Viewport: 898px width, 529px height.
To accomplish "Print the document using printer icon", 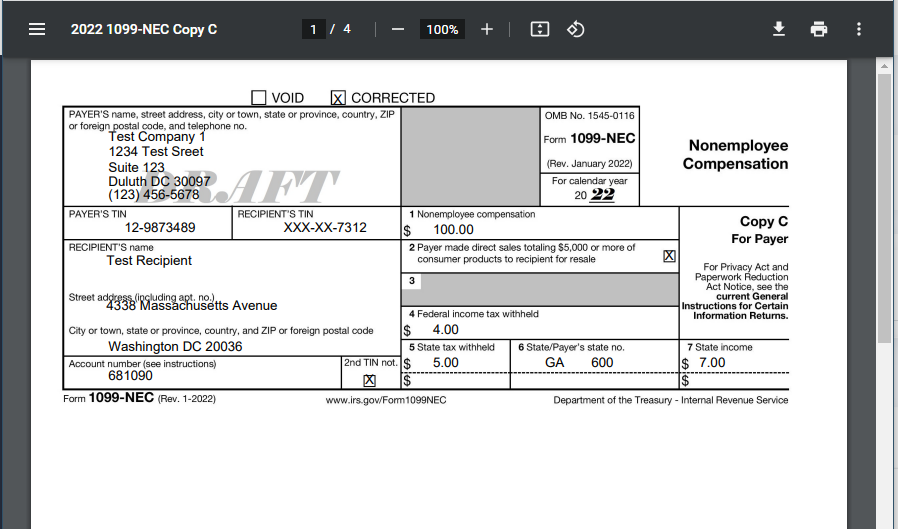I will 819,29.
